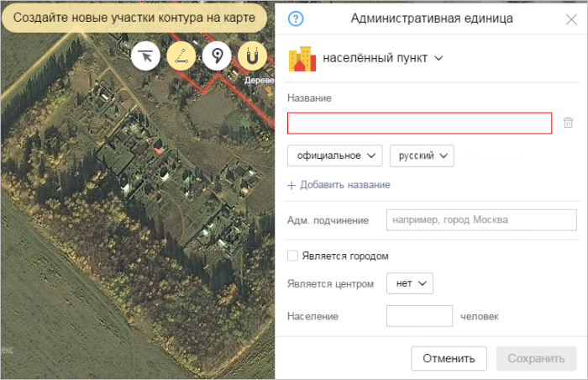Click the yellow settlement building icon

point(302,58)
